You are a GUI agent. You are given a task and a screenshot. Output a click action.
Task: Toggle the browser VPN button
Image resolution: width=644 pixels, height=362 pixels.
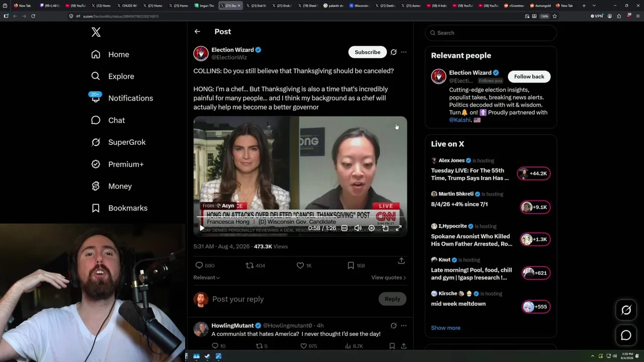(x=598, y=16)
